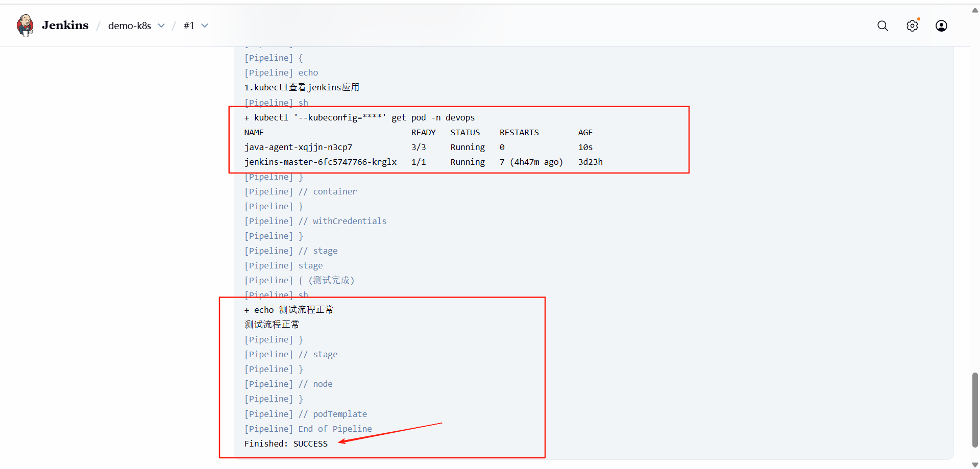Select the 'Finished: SUCCESS' log line
The height and width of the screenshot is (469, 980).
tap(286, 443)
